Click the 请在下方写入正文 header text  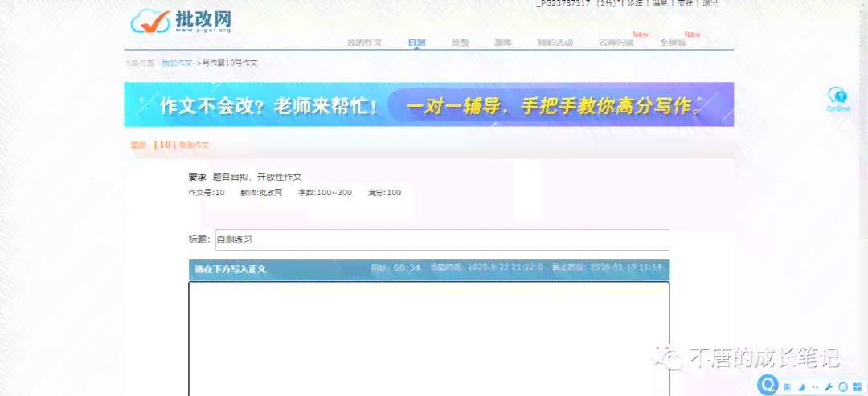[x=231, y=269]
